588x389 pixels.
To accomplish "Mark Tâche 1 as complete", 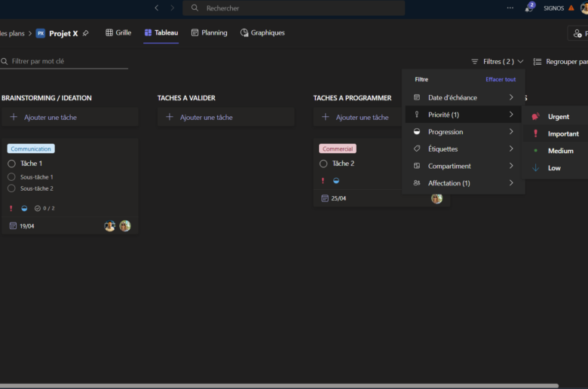I will (x=11, y=164).
